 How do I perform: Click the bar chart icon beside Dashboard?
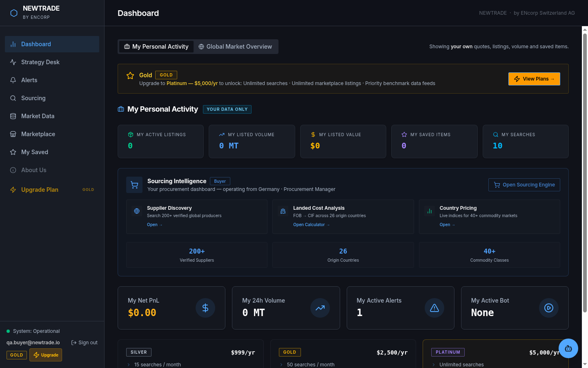pyautogui.click(x=13, y=44)
